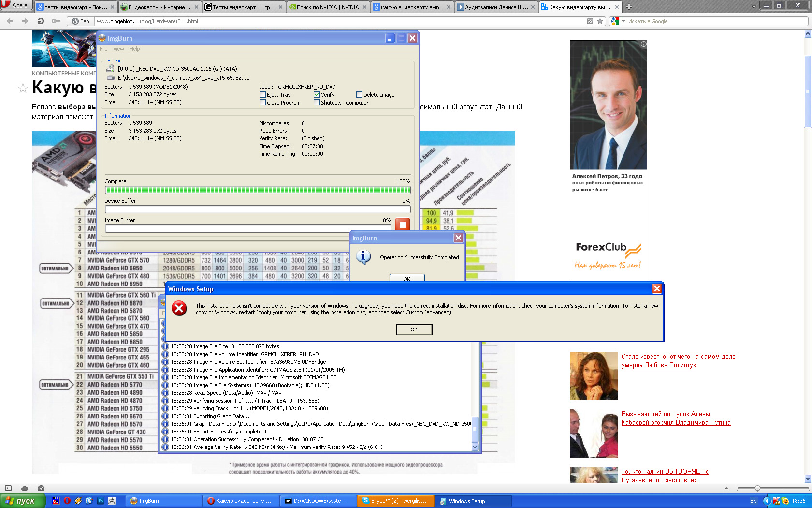Viewport: 812px width, 508px height.
Task: Click the floppy XP quick launch icon
Action: click(x=56, y=501)
